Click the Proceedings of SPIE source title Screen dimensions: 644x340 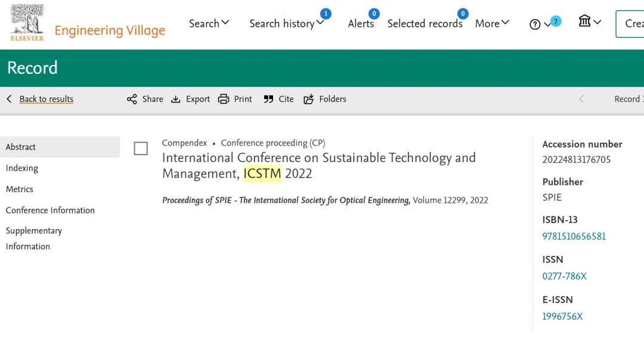coord(286,200)
